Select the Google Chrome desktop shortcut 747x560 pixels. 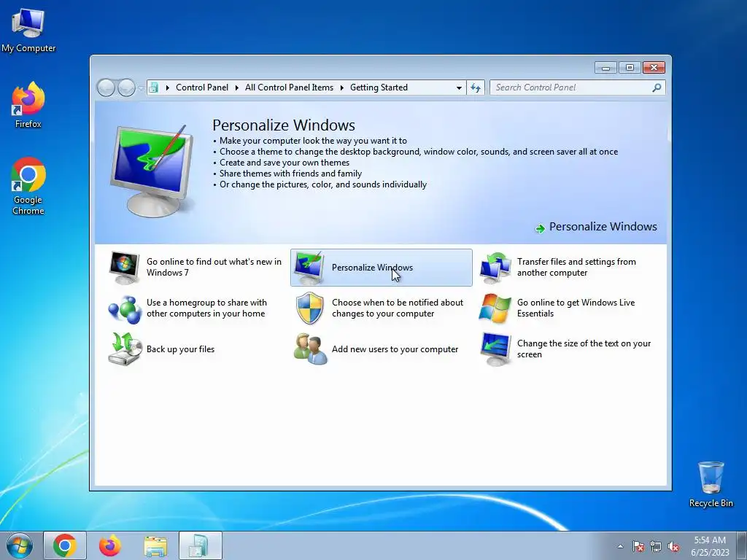tap(28, 186)
